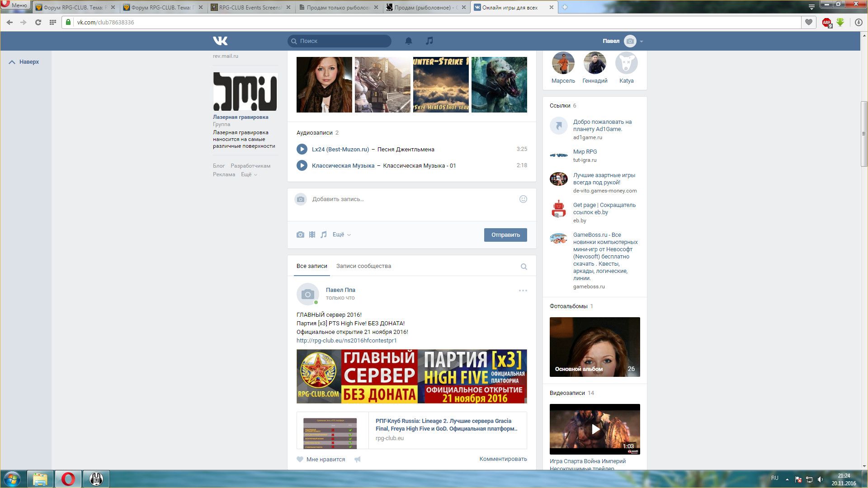
Task: Search wall posts with magnifier icon
Action: pos(524,267)
